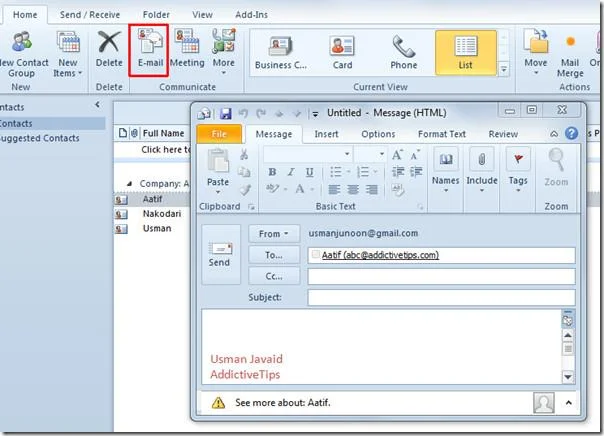Open Options tab in message window
This screenshot has height=436, width=604.
click(x=378, y=134)
